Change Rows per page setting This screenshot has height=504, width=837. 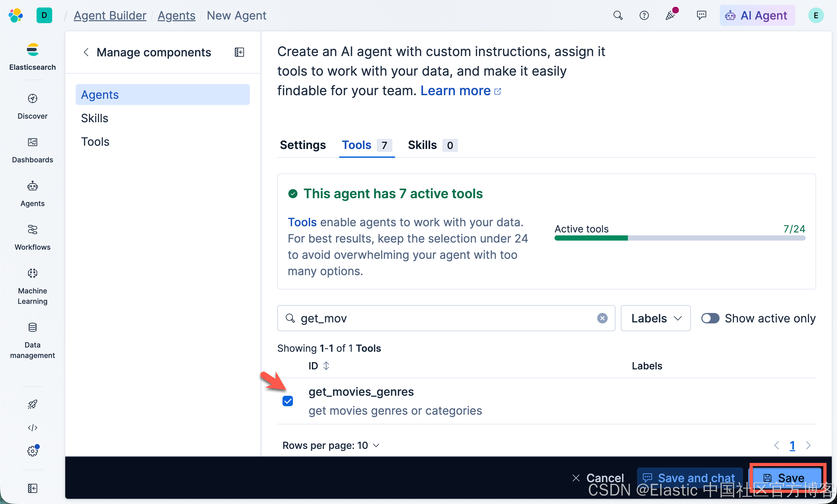[330, 445]
